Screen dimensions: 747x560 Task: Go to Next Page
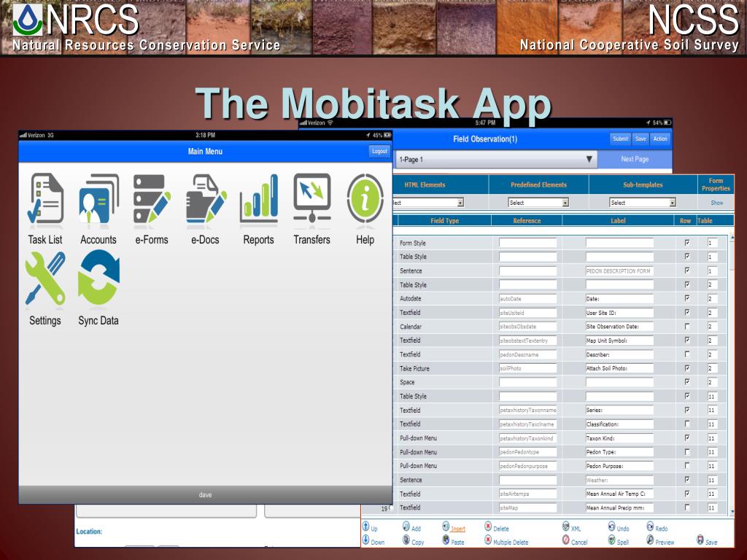coord(635,159)
